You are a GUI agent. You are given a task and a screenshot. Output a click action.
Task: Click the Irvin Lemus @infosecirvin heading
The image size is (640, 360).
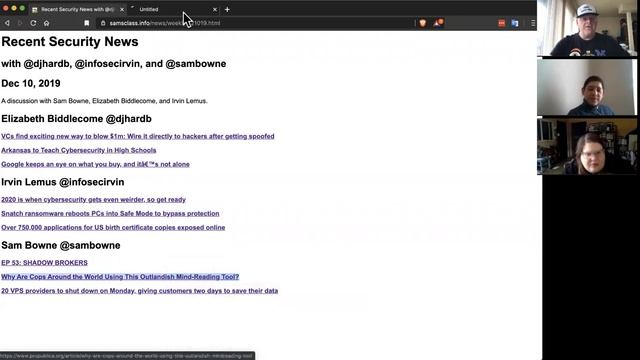62,182
